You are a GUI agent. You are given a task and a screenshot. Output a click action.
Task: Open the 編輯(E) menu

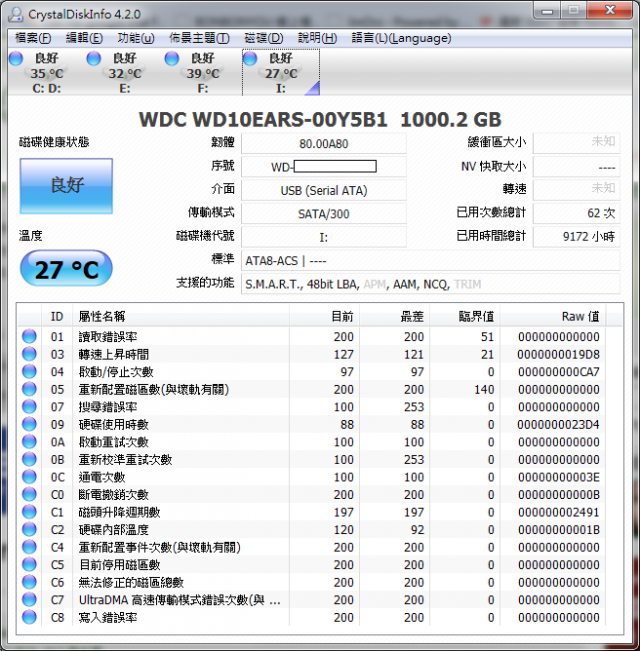pos(84,38)
